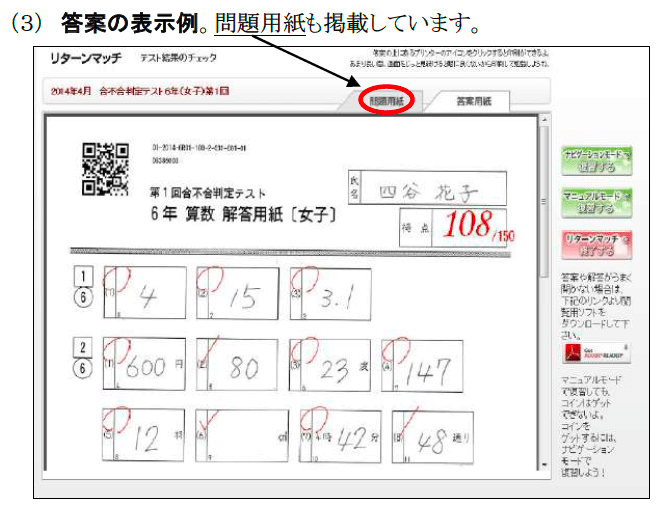The height and width of the screenshot is (515, 665).
Task: Click the answer box showing 4
Action: [x=145, y=292]
